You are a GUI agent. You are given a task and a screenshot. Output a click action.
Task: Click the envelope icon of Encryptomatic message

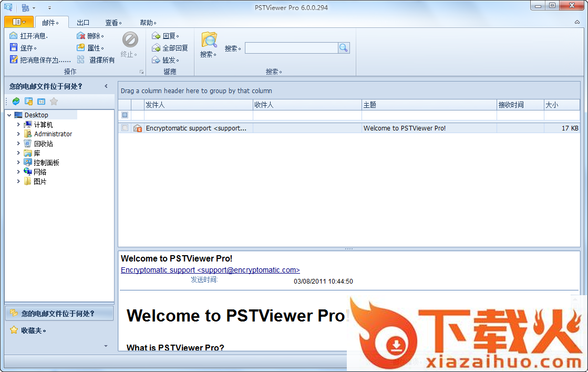pyautogui.click(x=138, y=128)
